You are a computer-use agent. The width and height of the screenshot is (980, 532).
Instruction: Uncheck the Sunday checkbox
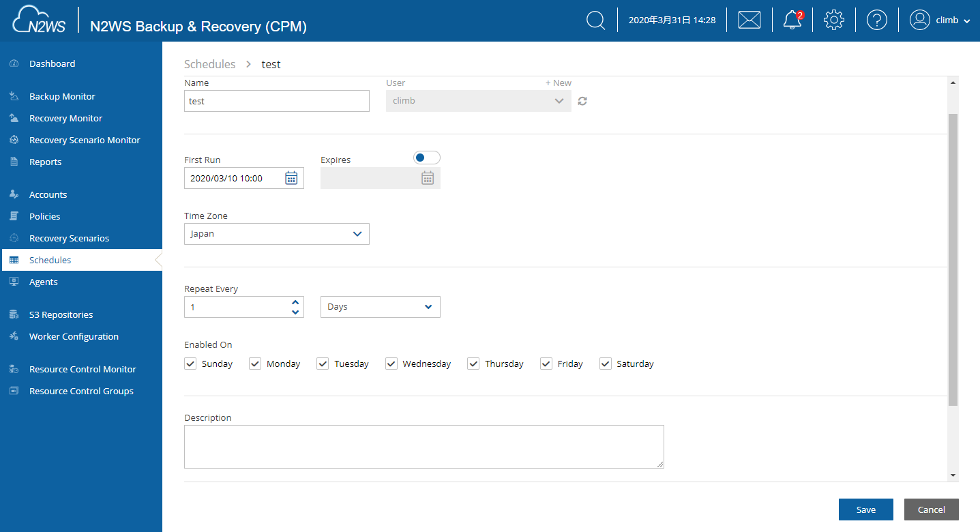[190, 364]
